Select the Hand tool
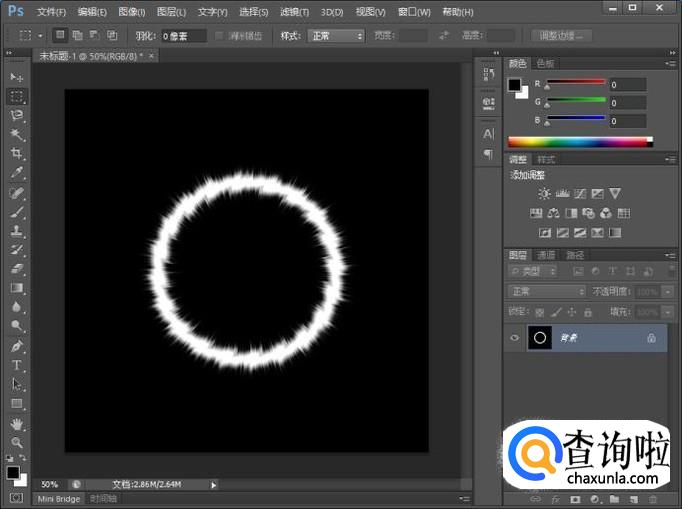682x509 pixels. (x=17, y=423)
